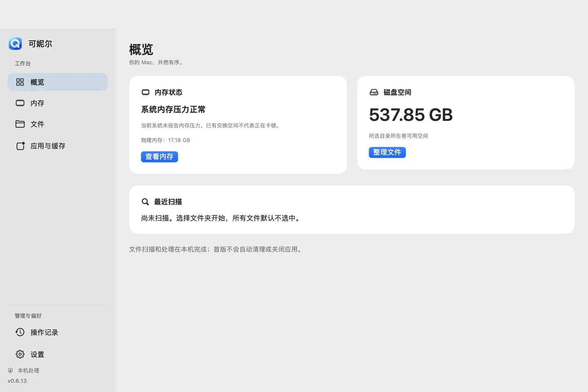Open 操作记录 operation history
Screen dimensions: 588x392
58,332
